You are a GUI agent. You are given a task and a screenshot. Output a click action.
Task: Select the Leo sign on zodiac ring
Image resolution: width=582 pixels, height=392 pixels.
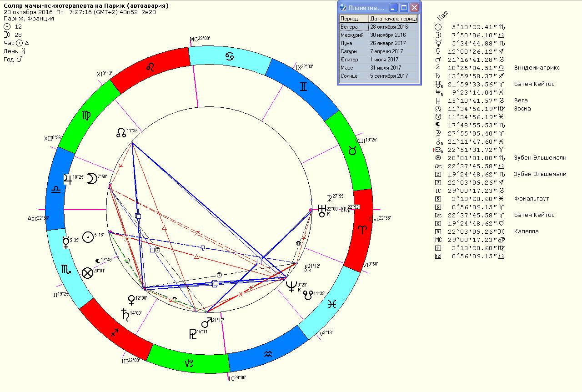tap(150, 67)
